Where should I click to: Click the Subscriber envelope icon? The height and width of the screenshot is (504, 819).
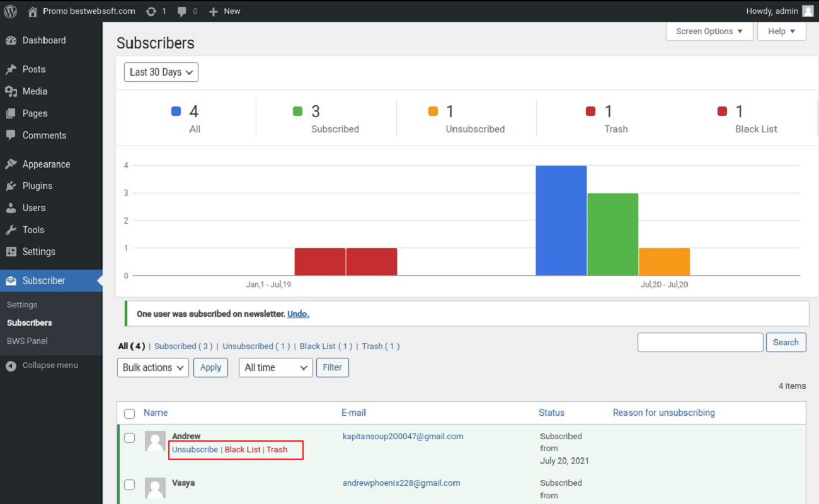[x=11, y=281]
